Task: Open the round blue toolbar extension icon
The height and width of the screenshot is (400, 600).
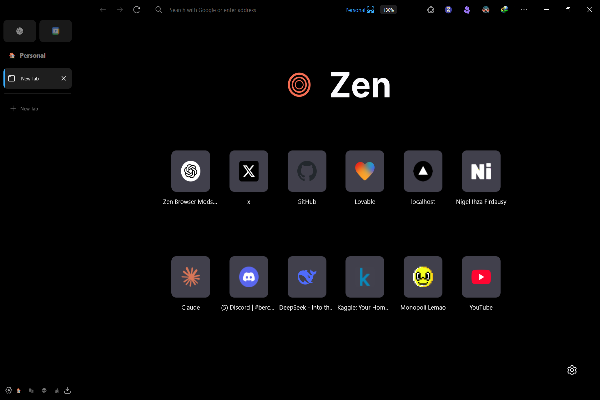Action: click(x=448, y=10)
